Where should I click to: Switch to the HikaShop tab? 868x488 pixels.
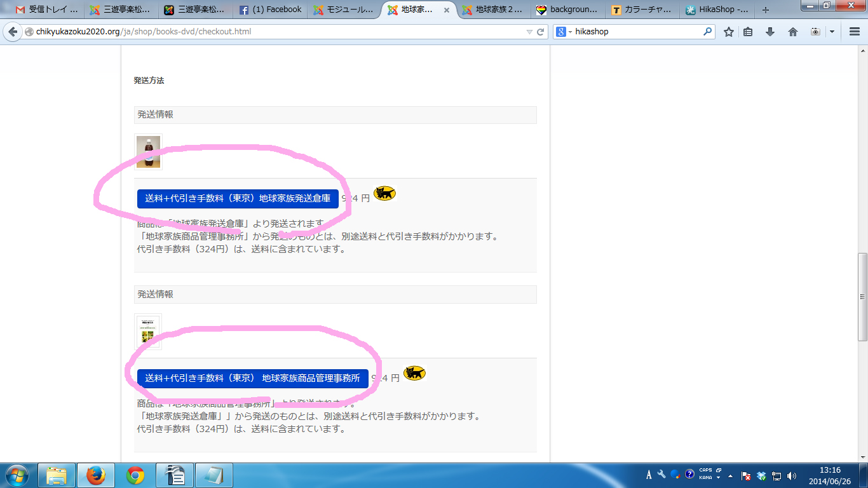718,10
